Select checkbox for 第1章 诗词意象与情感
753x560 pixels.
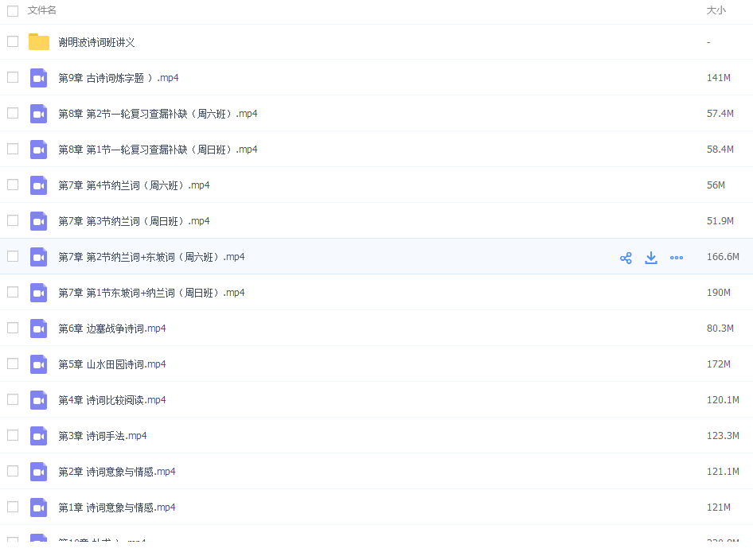pyautogui.click(x=13, y=507)
